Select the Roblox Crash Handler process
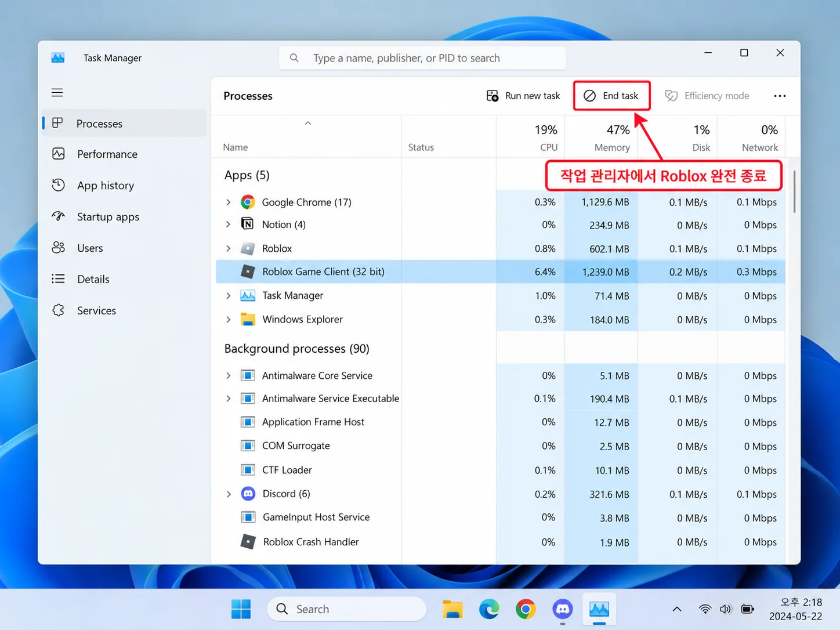 pos(501,542)
